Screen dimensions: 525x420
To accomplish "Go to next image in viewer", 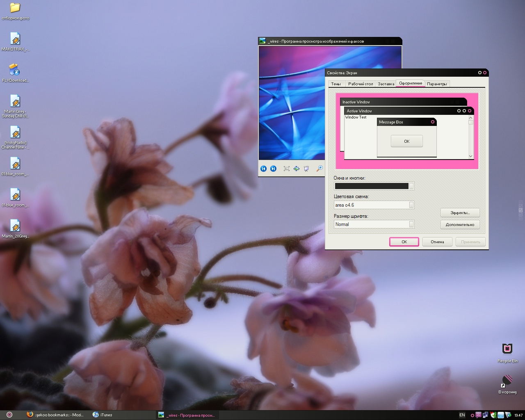I will (x=273, y=169).
